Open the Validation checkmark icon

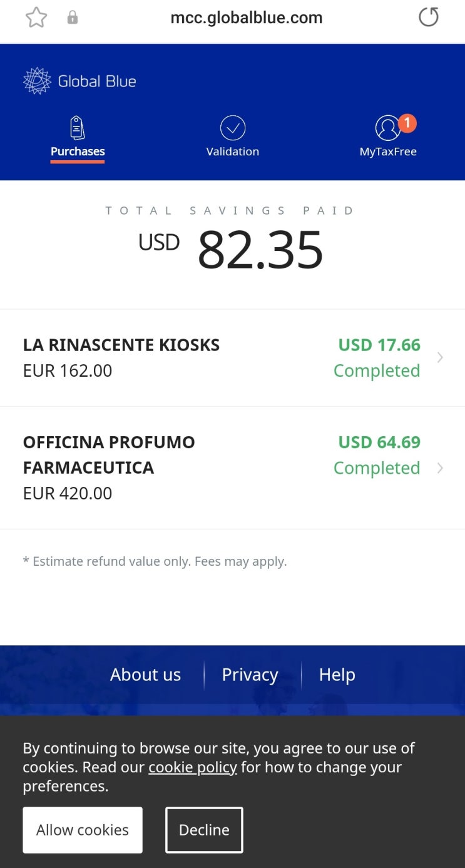[x=233, y=128]
